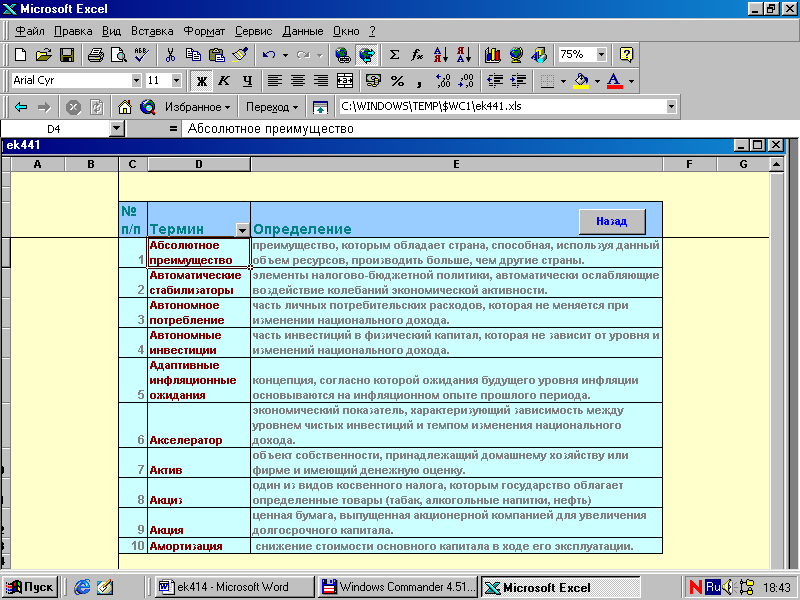Open the Данные menu
Image resolution: width=800 pixels, height=600 pixels.
pos(303,31)
